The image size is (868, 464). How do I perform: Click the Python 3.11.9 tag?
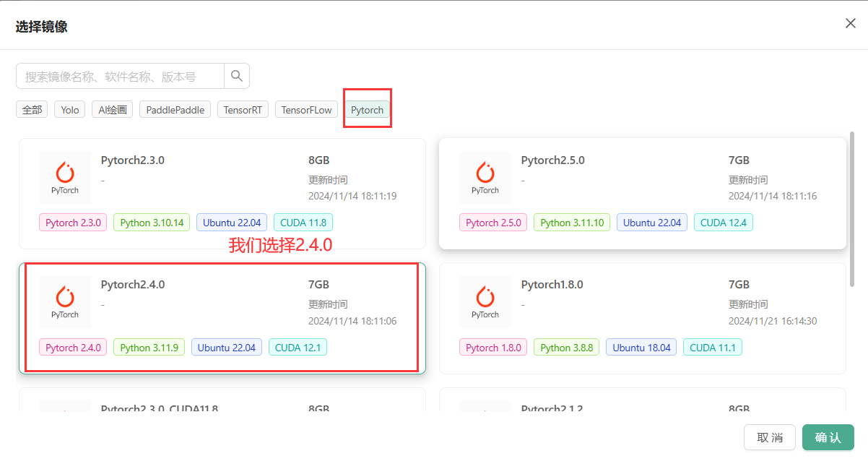pyautogui.click(x=149, y=348)
